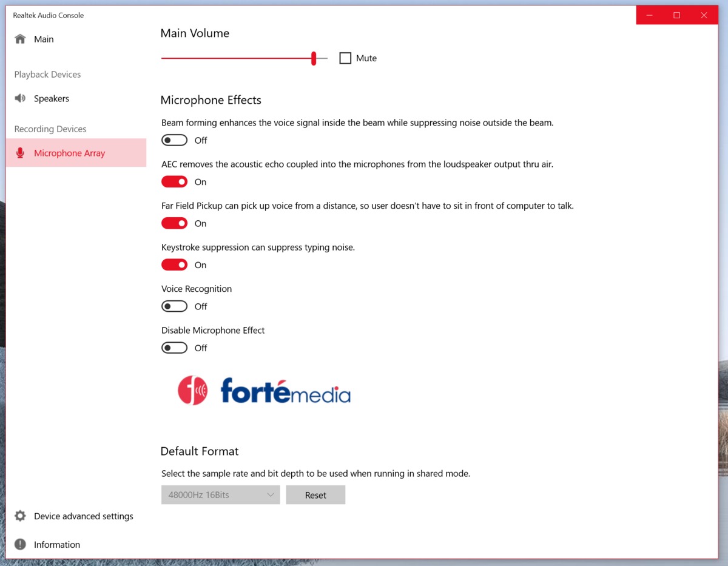Enable the Beam forming toggle
This screenshot has height=566, width=728.
click(x=174, y=141)
